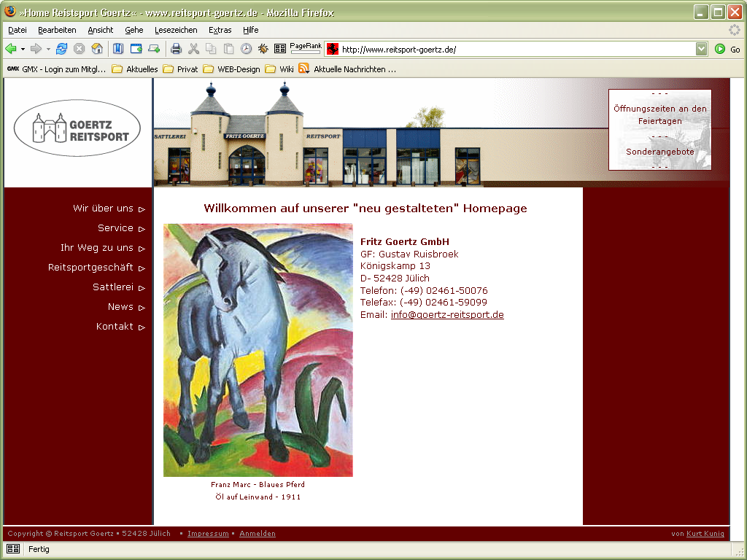Viewport: 747px width, 560px height.
Task: Open a new window with the toolbar icon
Action: point(136,49)
